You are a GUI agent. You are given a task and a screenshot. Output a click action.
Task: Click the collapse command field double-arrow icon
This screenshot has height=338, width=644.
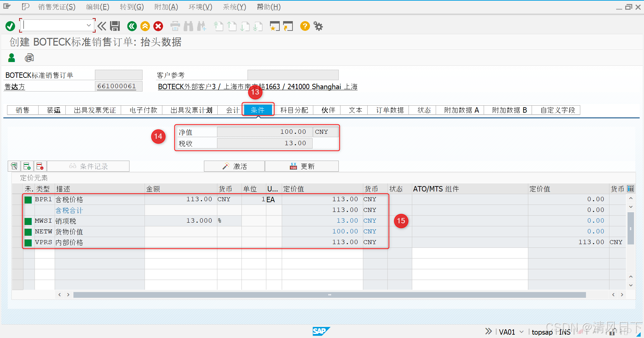(102, 26)
